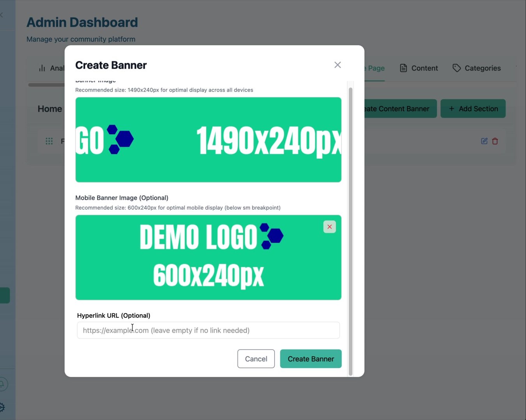The height and width of the screenshot is (420, 526).
Task: Delete the home section row
Action: [x=495, y=141]
